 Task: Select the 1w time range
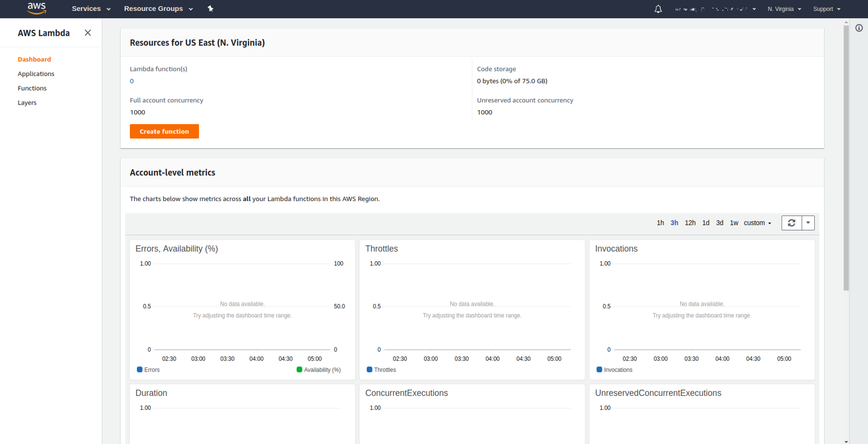tap(734, 223)
